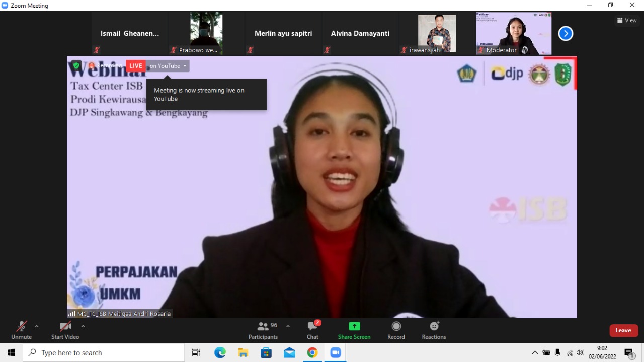Start Video camera toggle
The width and height of the screenshot is (644, 362).
[65, 330]
